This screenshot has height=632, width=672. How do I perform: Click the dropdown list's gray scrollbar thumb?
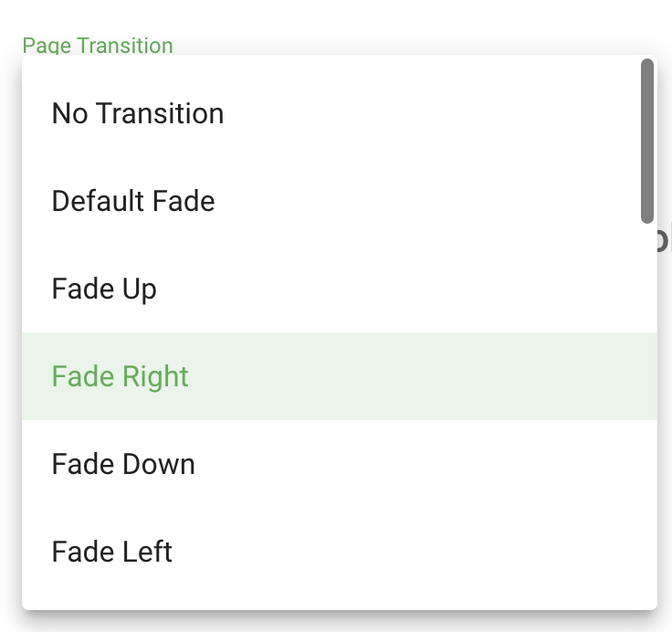click(647, 141)
